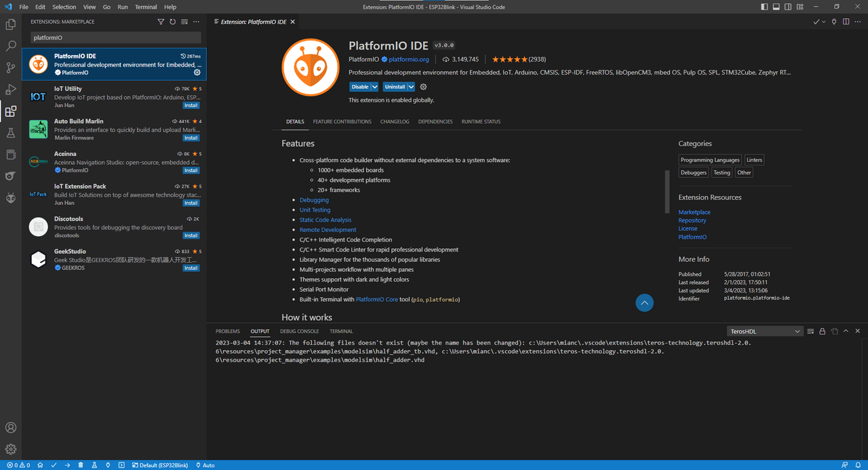Install the IoT Utility extension

tap(191, 105)
